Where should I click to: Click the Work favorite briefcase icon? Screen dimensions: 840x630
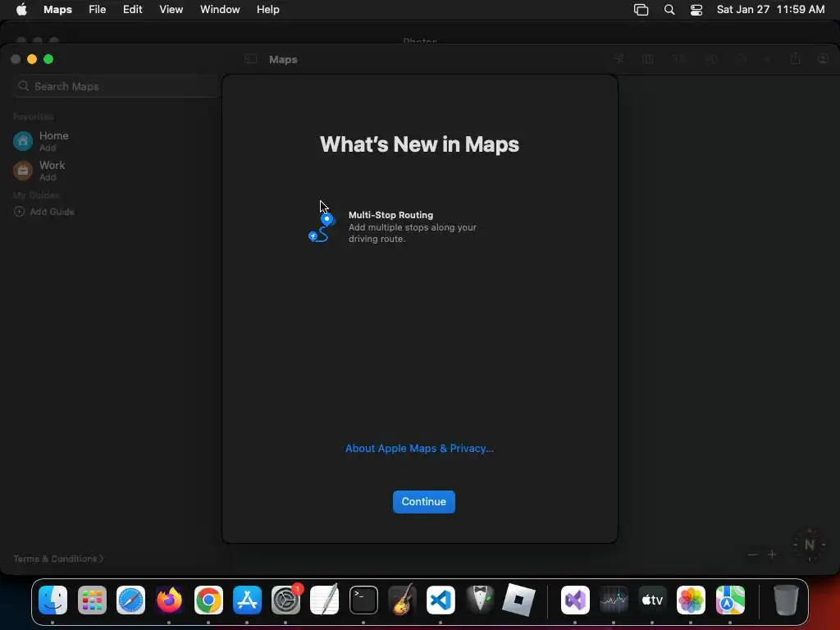click(23, 171)
